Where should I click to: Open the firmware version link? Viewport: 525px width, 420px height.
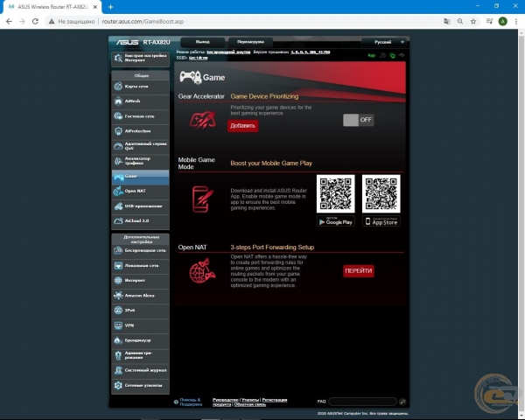tap(310, 52)
